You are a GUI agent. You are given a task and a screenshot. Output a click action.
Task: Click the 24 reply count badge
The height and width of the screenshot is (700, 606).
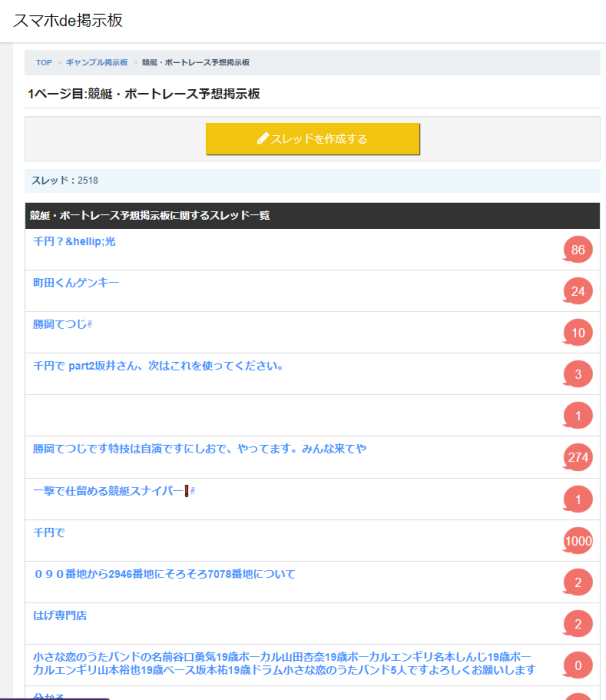[x=578, y=292]
